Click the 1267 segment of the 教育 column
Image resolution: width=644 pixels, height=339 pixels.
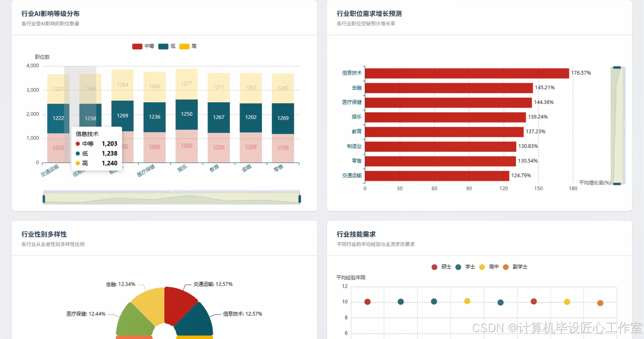click(x=218, y=117)
